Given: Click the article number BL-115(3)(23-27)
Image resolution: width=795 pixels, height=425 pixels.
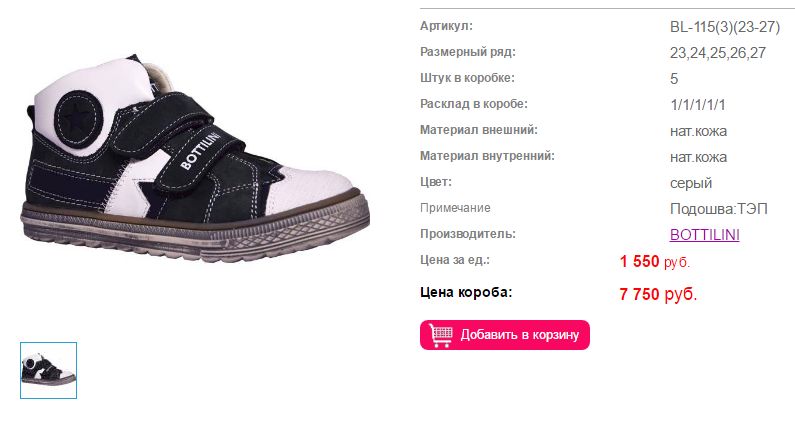Looking at the screenshot, I should tap(725, 27).
